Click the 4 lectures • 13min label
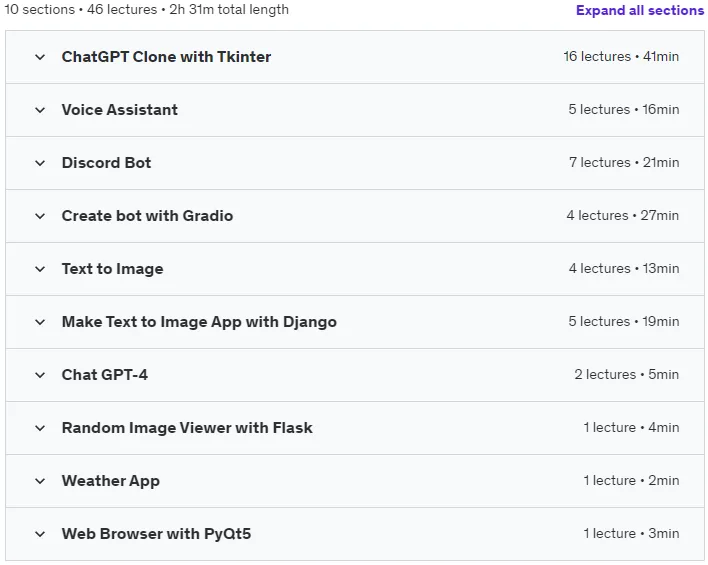Viewport: 708px width, 565px height. (624, 268)
